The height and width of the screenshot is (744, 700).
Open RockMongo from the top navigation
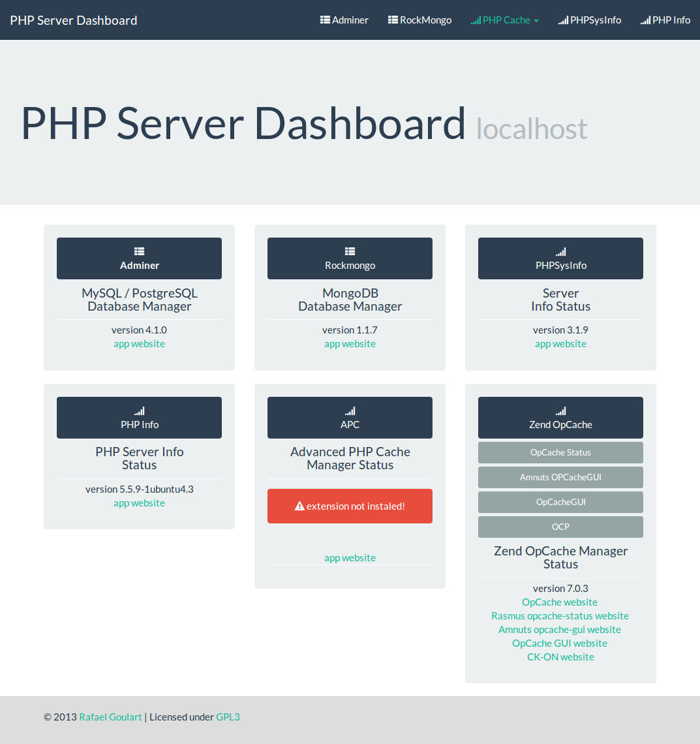click(x=419, y=20)
